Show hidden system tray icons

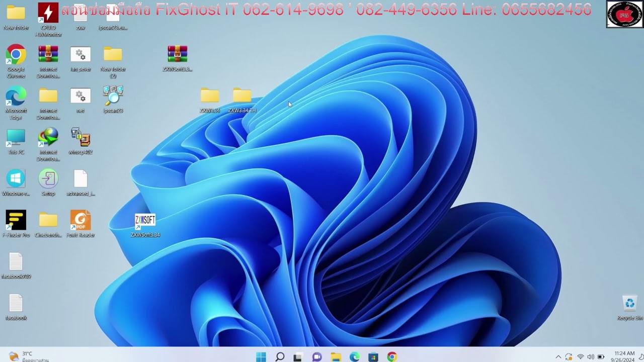558,357
